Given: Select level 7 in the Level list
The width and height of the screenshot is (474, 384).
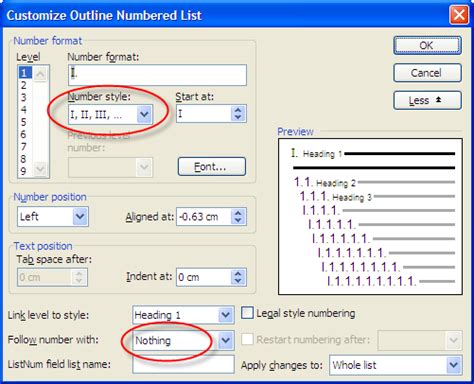Looking at the screenshot, I should click(x=24, y=147).
